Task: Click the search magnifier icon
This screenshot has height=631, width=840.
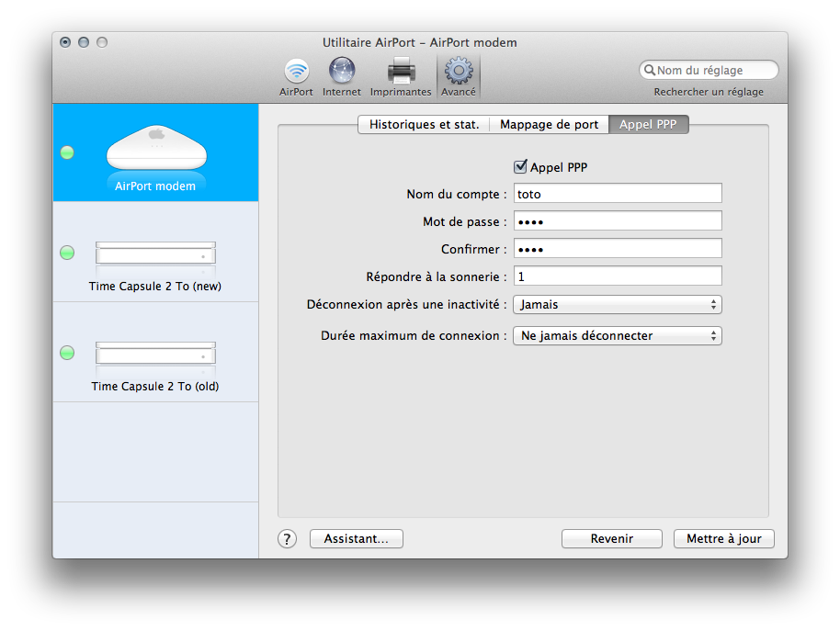Action: pyautogui.click(x=649, y=70)
